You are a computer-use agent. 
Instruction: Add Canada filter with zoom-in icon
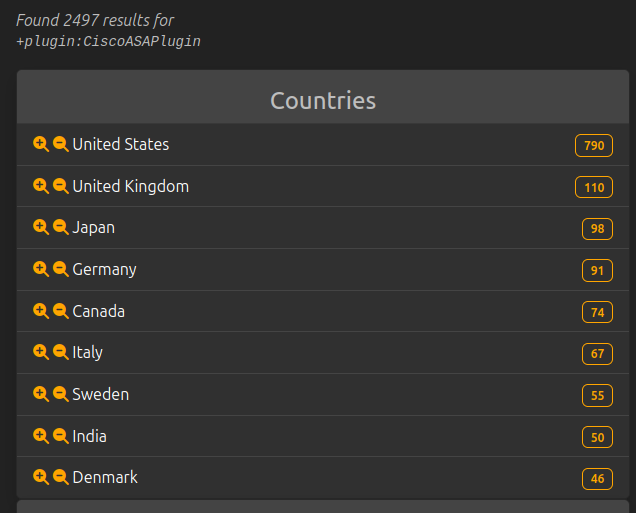[41, 311]
